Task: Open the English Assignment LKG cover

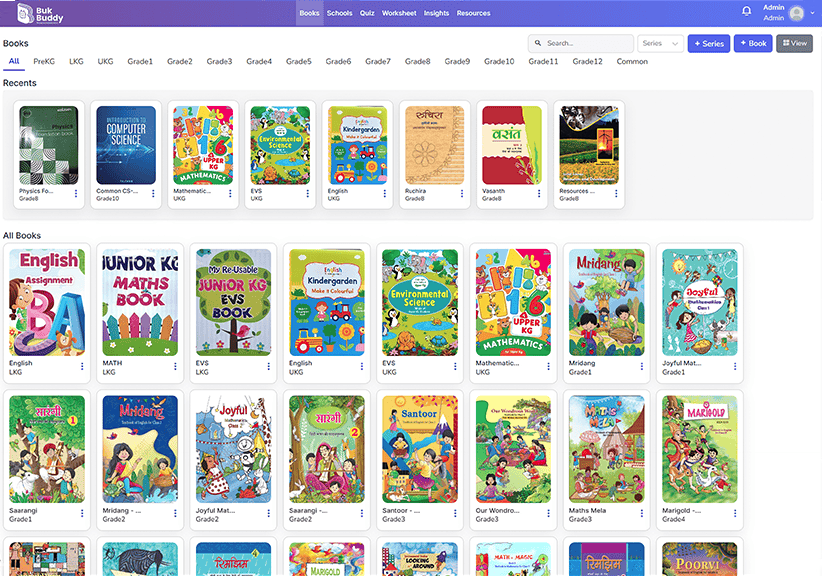Action: click(x=47, y=302)
